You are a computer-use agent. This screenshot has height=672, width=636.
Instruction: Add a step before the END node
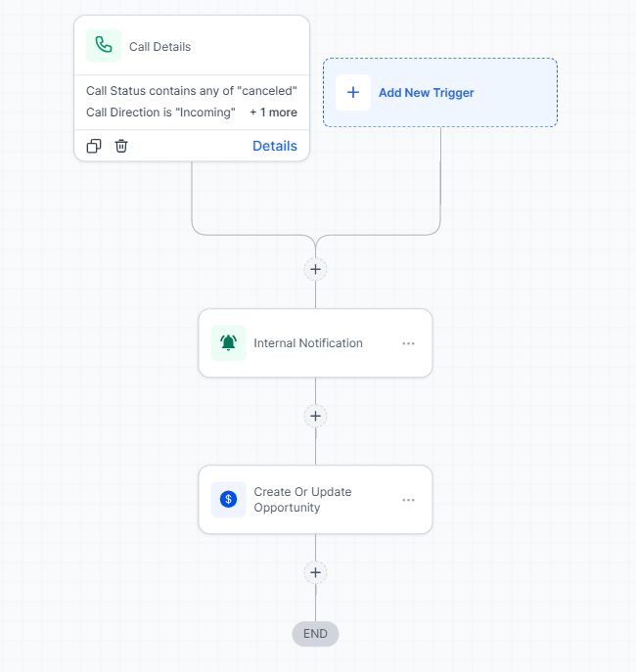(x=315, y=572)
